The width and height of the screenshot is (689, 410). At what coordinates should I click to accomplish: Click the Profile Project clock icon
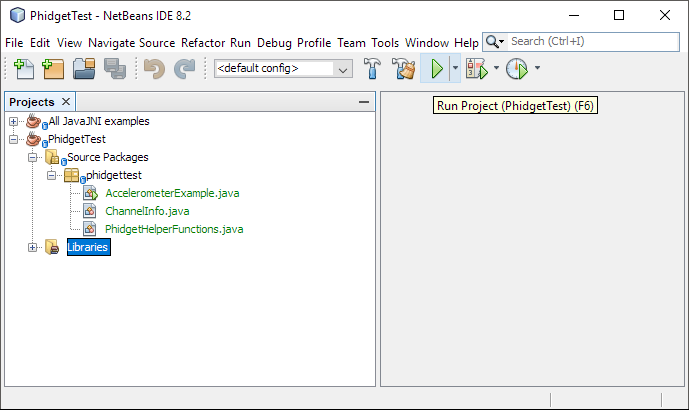click(x=517, y=69)
